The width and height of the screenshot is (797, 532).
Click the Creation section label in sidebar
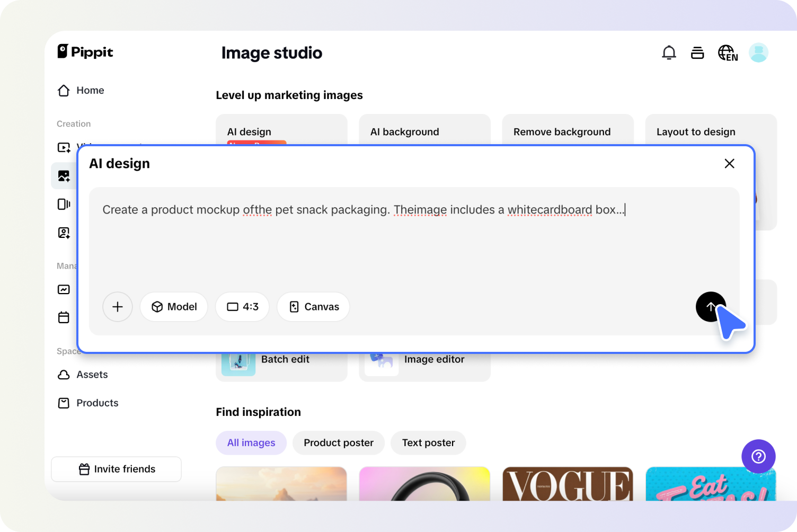[74, 124]
